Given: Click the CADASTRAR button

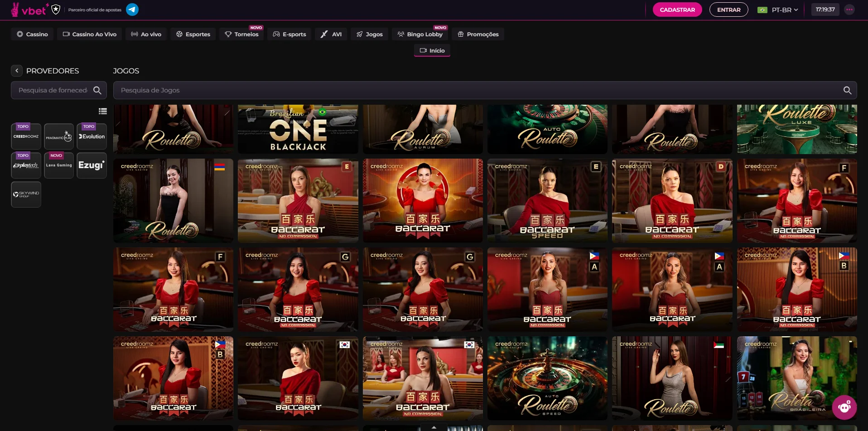Looking at the screenshot, I should coord(677,10).
